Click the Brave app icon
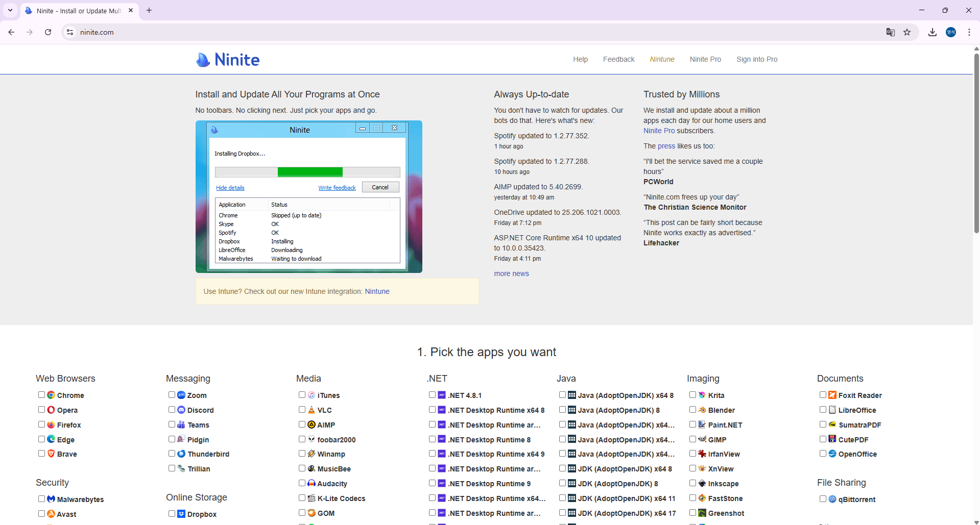 click(51, 454)
